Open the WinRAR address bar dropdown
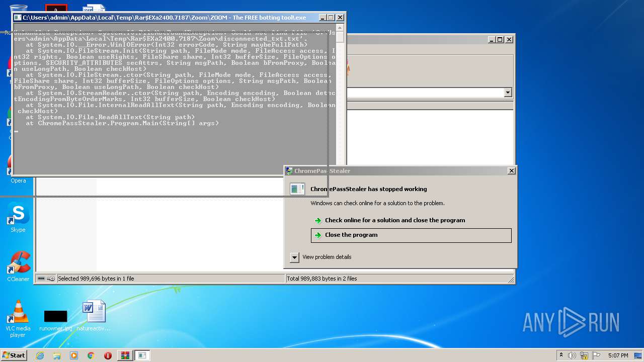The image size is (644, 362). coord(508,93)
